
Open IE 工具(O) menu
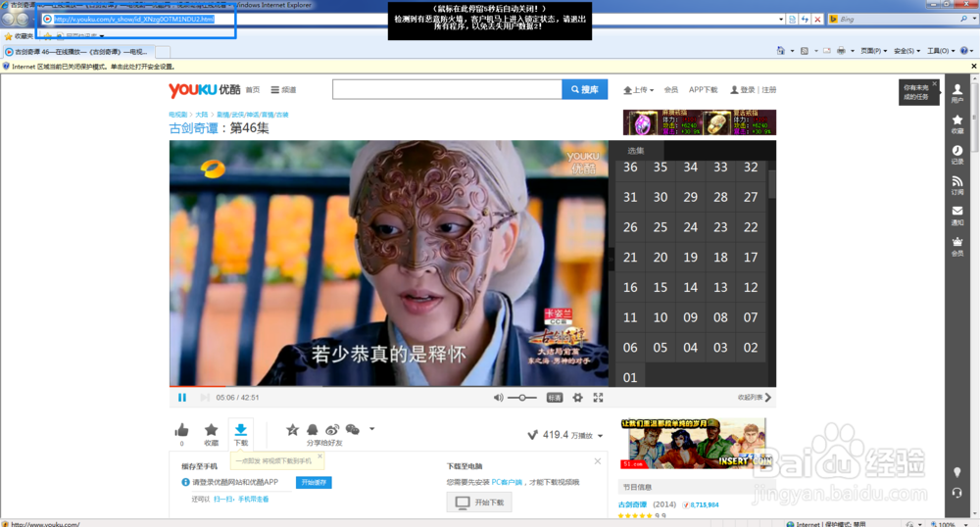click(940, 51)
